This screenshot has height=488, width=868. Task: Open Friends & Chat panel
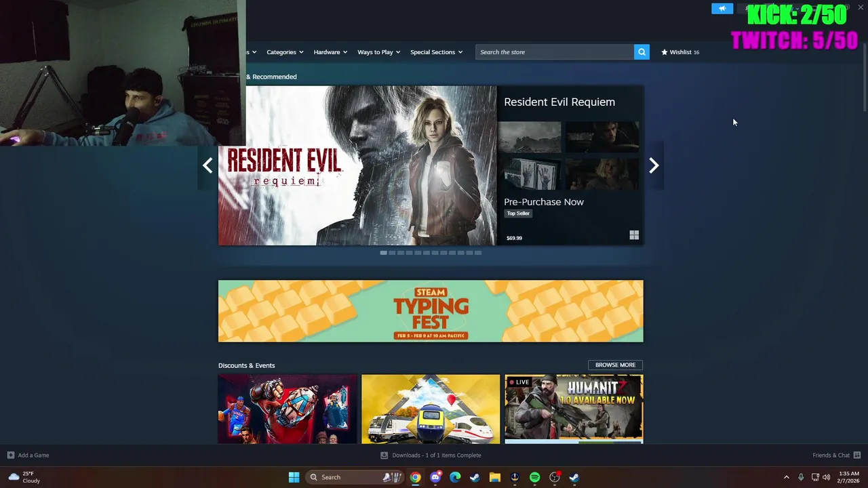click(836, 455)
